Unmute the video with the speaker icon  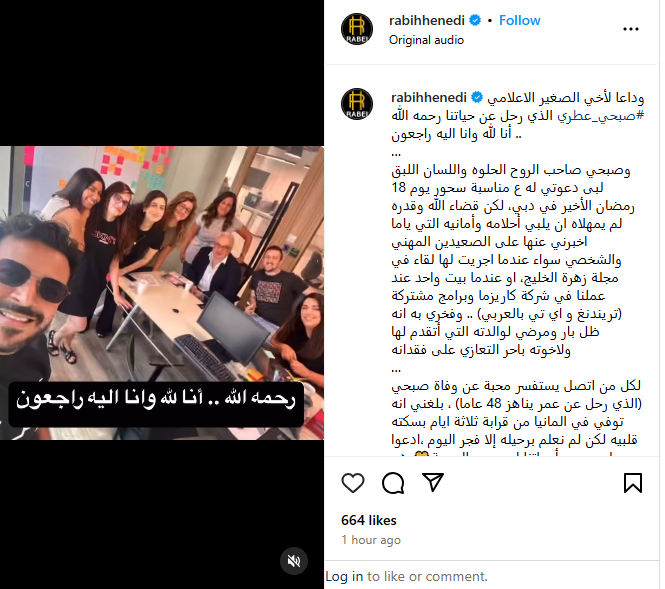[x=293, y=561]
